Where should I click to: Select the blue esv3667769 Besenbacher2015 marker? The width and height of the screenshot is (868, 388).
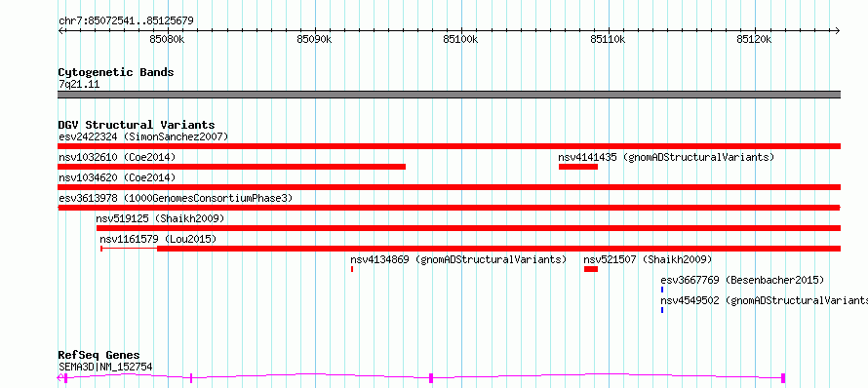[x=662, y=290]
